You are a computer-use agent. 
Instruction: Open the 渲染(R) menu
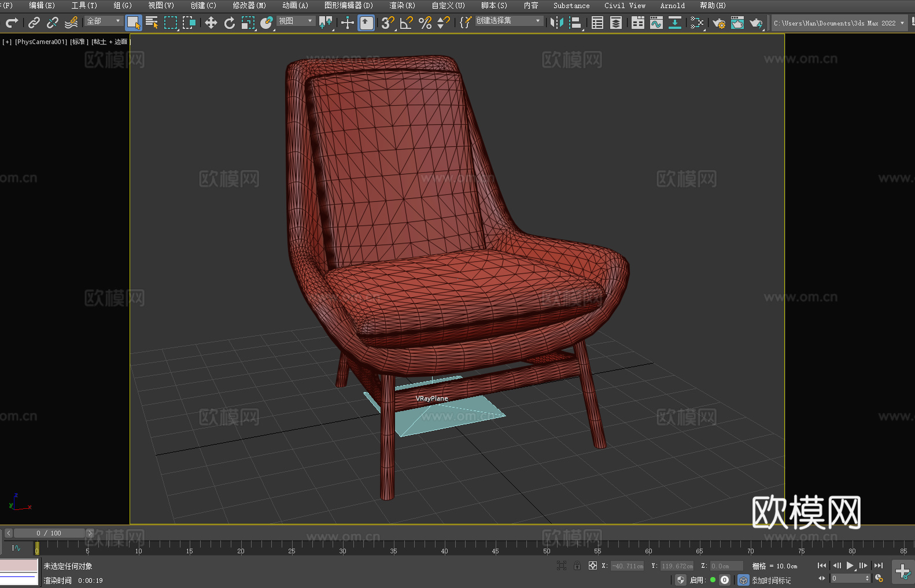click(402, 5)
